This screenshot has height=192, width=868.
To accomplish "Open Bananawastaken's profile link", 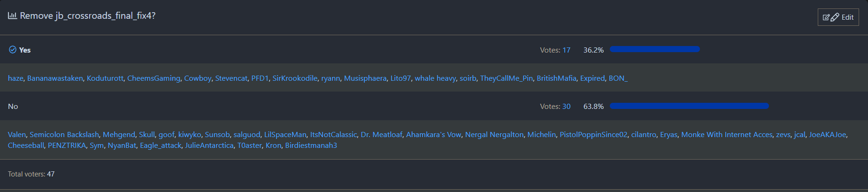I will 55,78.
